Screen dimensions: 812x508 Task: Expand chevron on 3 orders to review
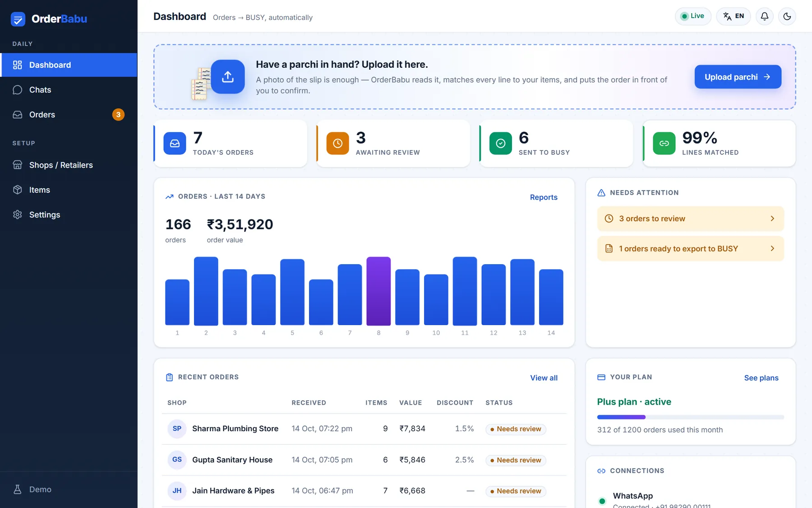[x=772, y=219]
